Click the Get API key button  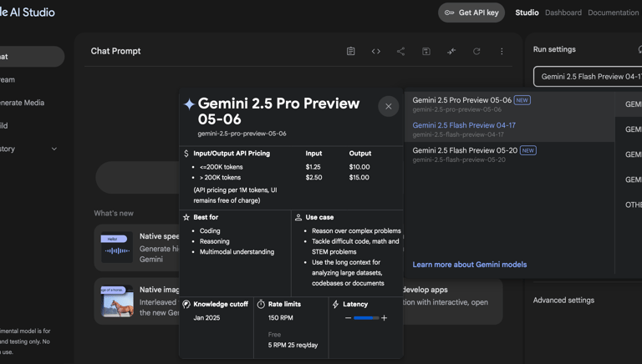(x=471, y=13)
